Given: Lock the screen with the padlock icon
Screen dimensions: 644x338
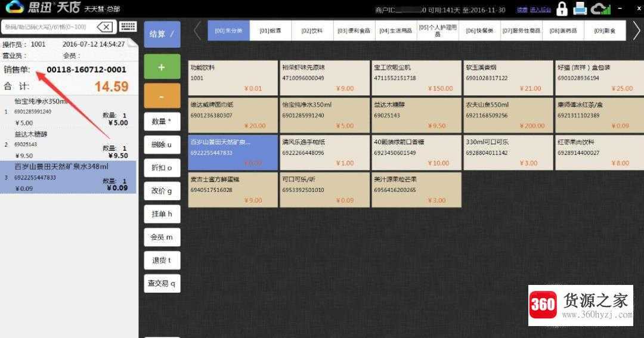Looking at the screenshot, I should [562, 8].
